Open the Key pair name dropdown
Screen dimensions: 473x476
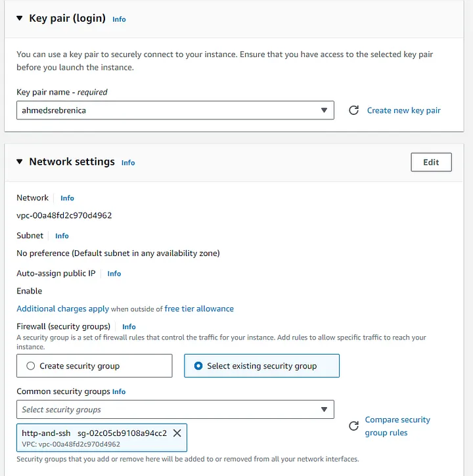pyautogui.click(x=175, y=110)
